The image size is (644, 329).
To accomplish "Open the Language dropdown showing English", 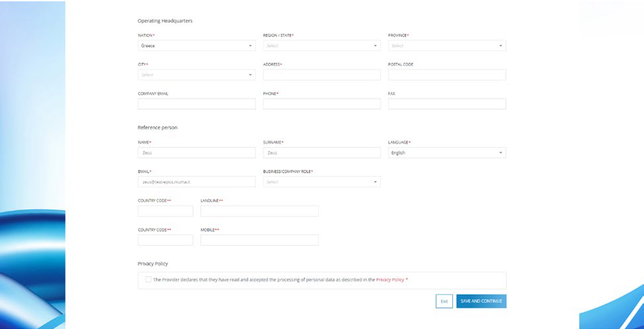I will [446, 153].
